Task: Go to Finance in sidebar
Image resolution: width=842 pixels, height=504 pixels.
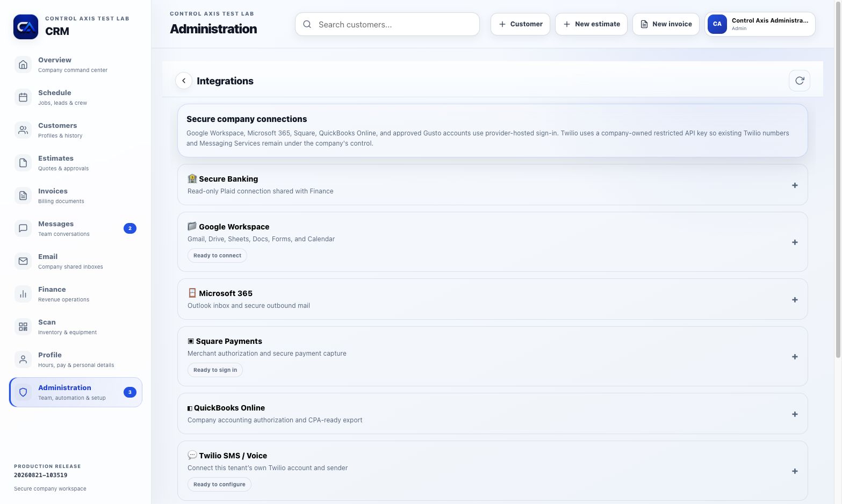Action: click(x=76, y=294)
